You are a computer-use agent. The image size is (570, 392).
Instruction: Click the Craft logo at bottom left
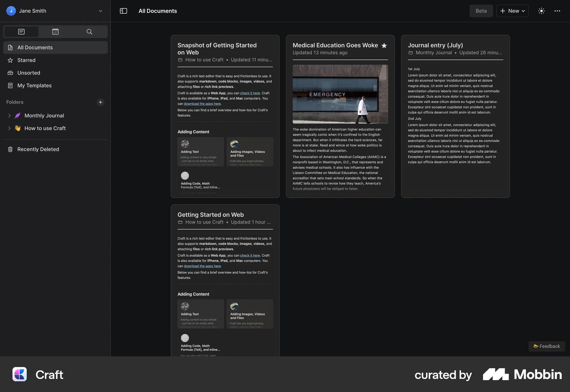coord(20,374)
